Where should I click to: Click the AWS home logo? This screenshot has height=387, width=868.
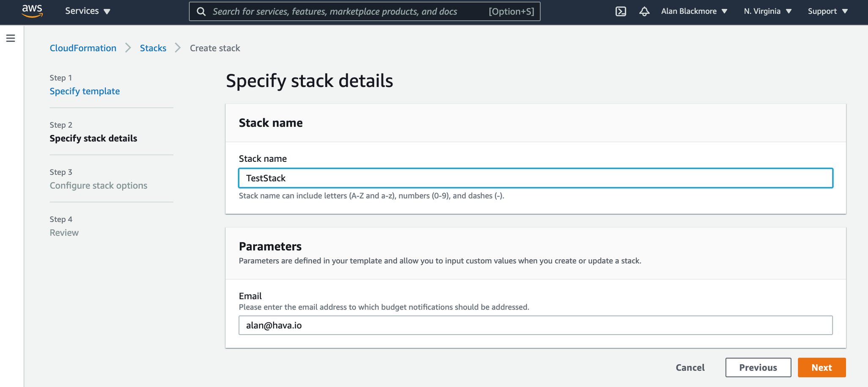pos(32,11)
